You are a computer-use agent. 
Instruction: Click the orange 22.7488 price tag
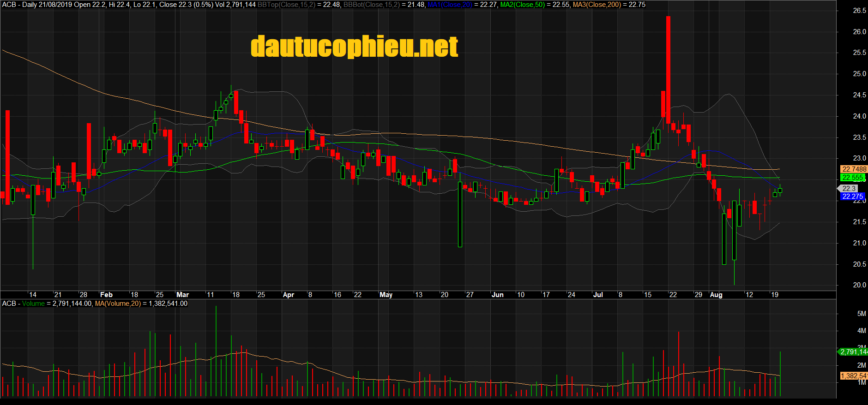point(854,169)
